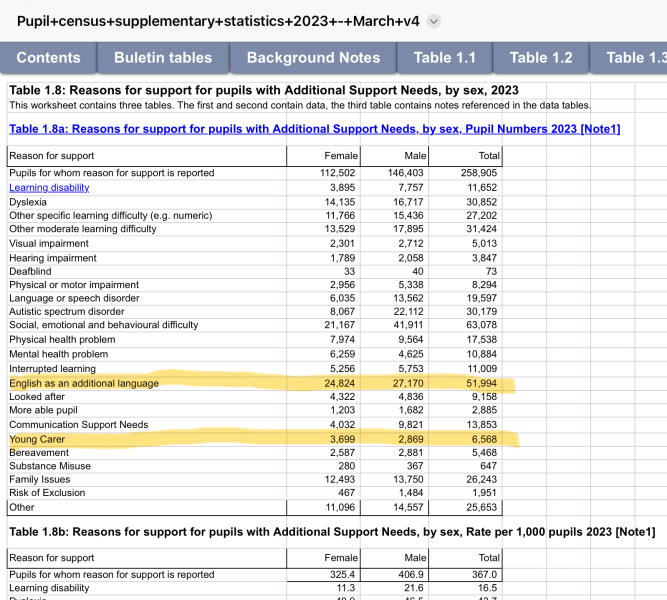Screen dimensions: 667x600
Task: Select the Looked after row label
Action: [37, 397]
